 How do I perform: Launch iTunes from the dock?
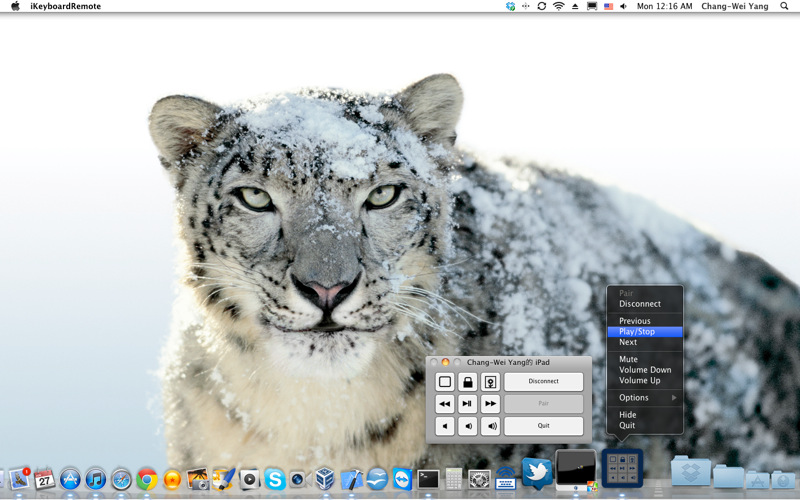click(x=95, y=479)
